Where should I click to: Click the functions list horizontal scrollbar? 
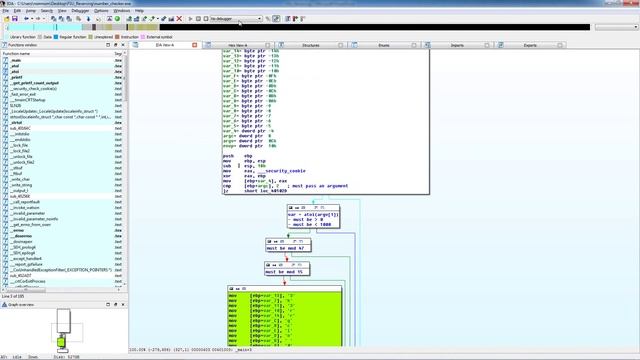pos(61,289)
